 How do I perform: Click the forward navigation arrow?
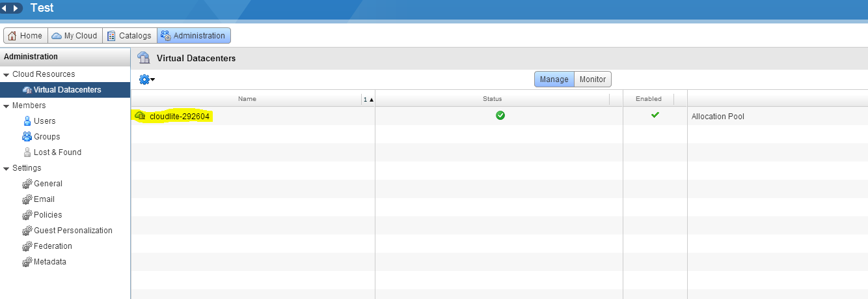tap(16, 8)
